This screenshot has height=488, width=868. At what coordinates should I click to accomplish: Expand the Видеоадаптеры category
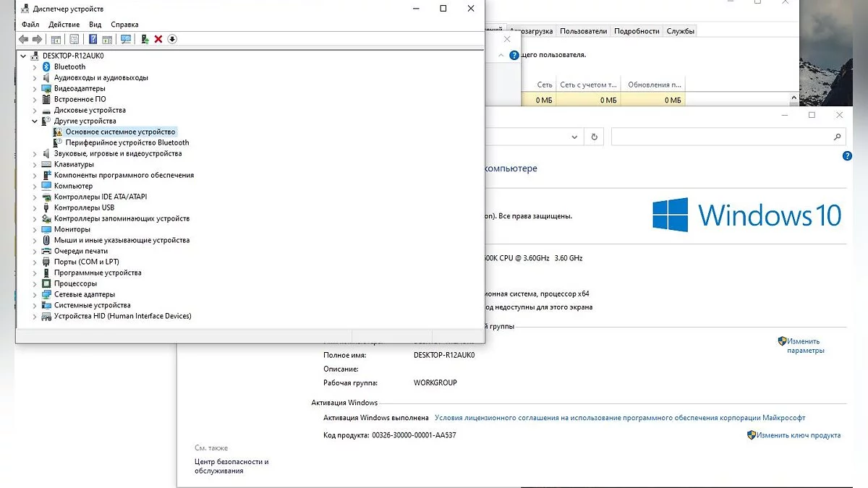(x=35, y=88)
